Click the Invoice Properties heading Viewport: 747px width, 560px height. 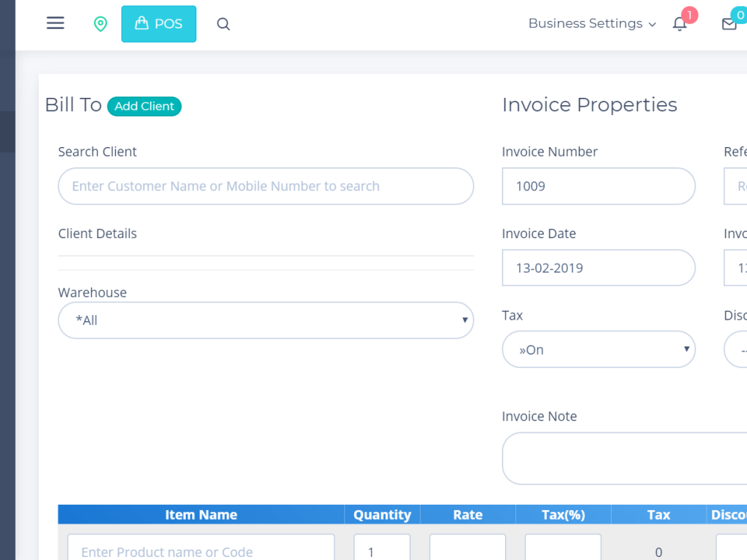tap(589, 105)
